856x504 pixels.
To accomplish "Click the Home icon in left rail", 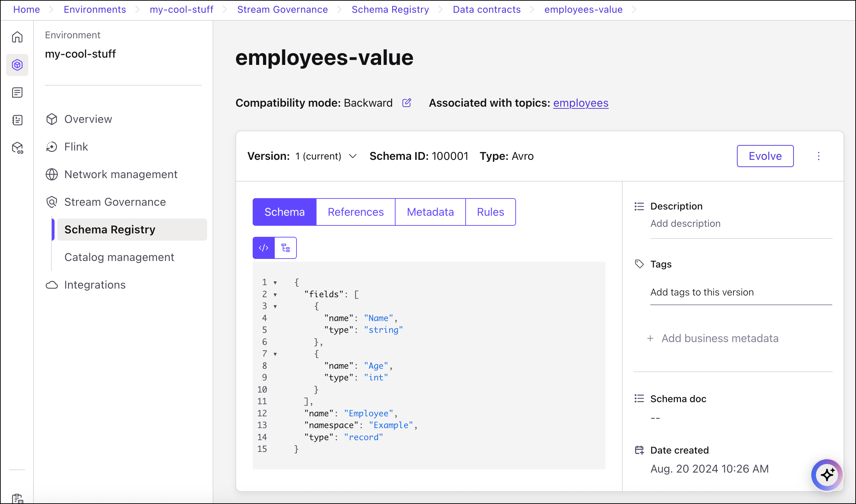I will pyautogui.click(x=17, y=37).
